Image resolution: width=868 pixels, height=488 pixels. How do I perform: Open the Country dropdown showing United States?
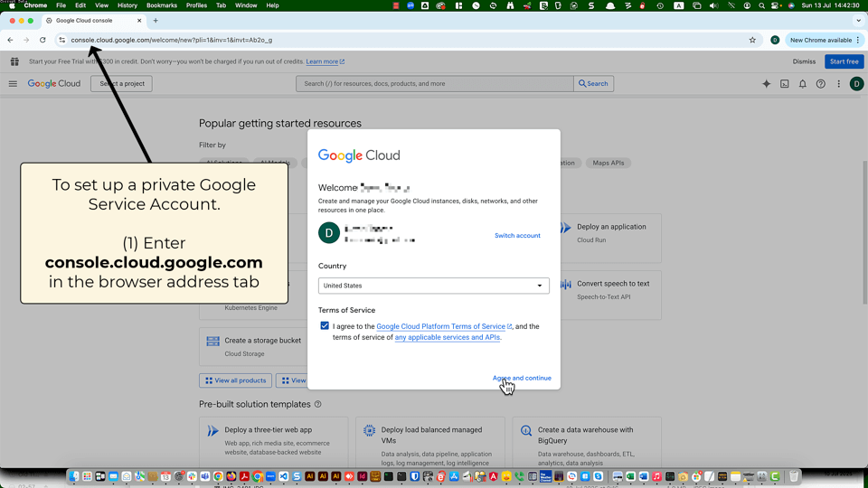433,286
